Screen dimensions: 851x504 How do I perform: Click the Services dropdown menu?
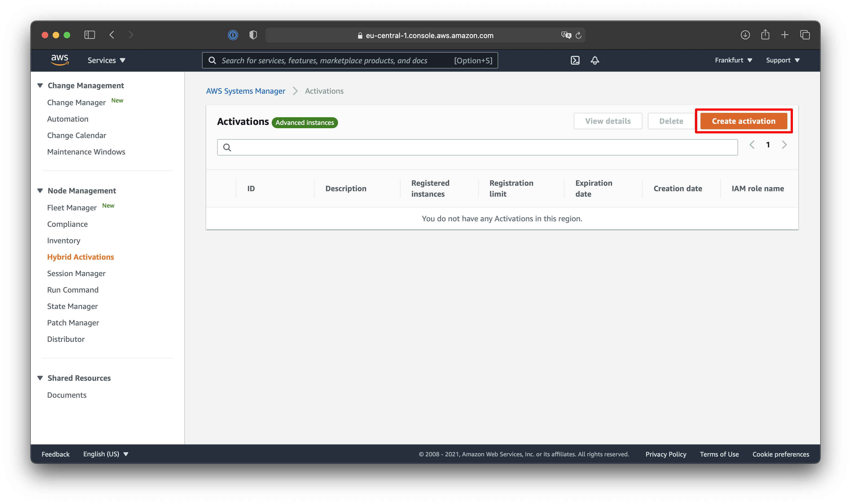[106, 59]
